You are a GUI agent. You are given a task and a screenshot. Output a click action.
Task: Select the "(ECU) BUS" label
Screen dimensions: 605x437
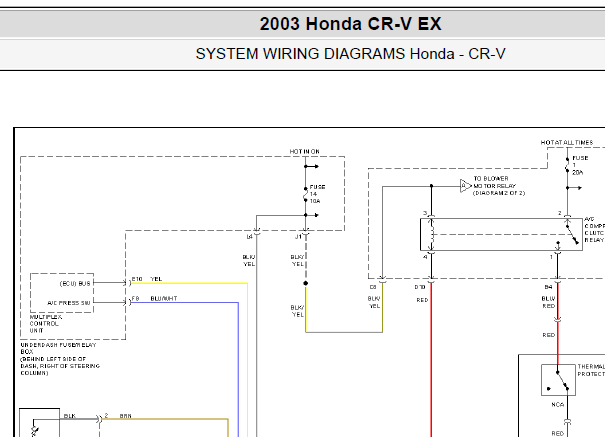click(75, 283)
